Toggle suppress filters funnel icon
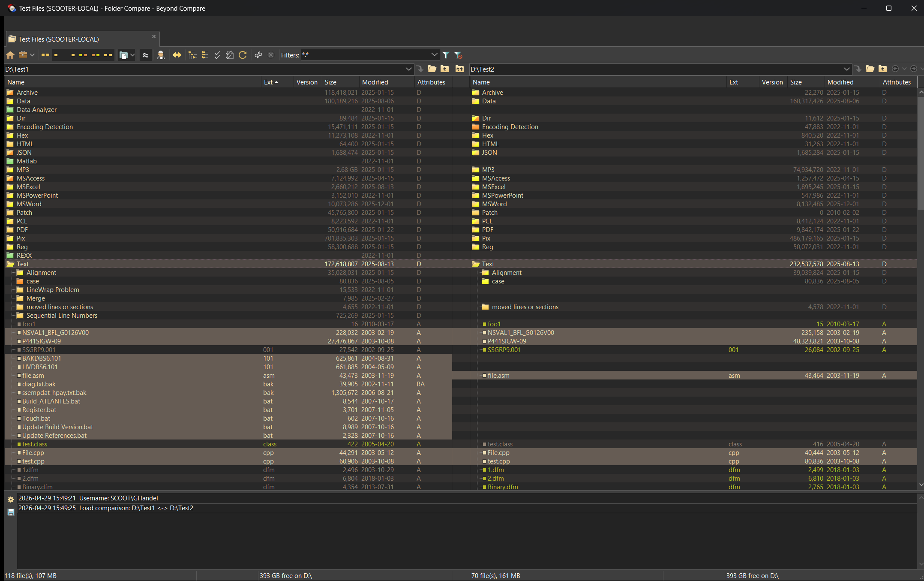This screenshot has height=581, width=924. click(x=458, y=55)
